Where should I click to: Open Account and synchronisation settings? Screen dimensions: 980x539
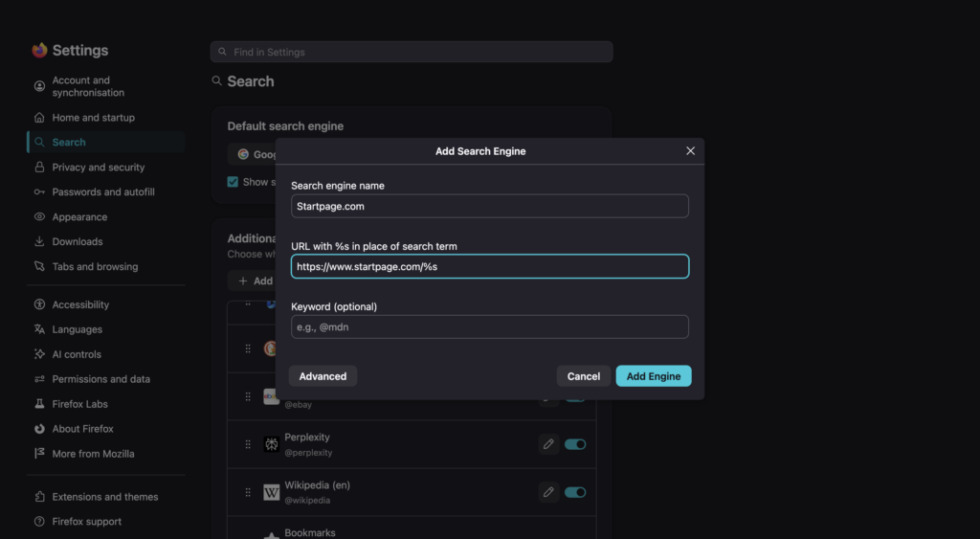105,86
